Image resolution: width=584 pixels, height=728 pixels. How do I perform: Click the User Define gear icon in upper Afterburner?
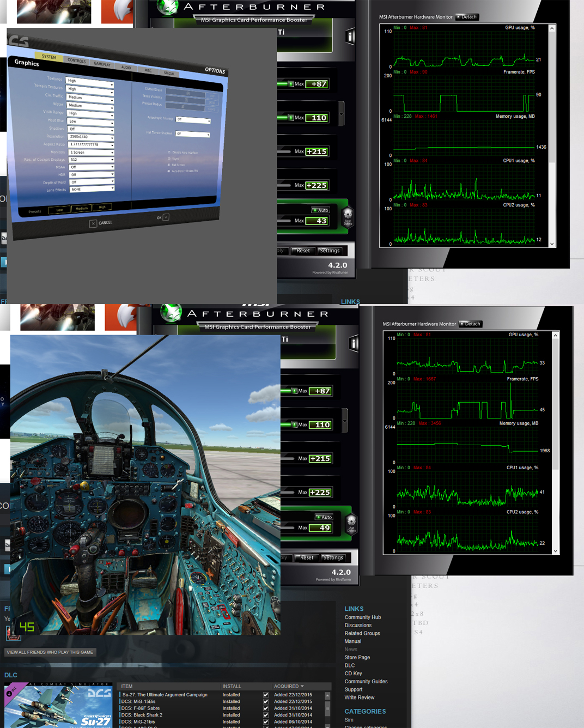(x=348, y=215)
